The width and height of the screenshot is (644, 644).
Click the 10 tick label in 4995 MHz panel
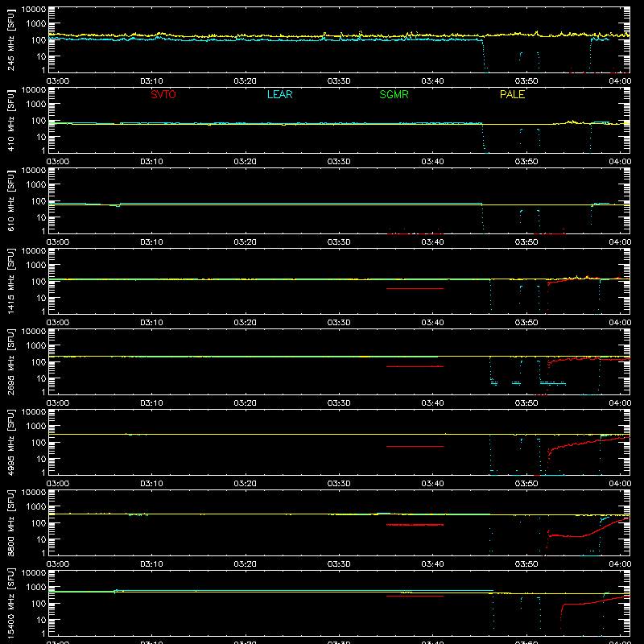tap(41, 459)
